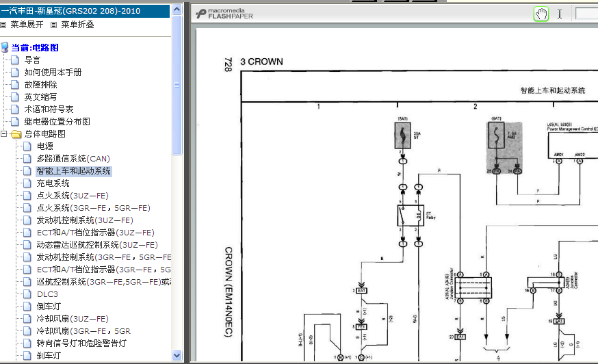Open the 导言 page

tap(32, 60)
